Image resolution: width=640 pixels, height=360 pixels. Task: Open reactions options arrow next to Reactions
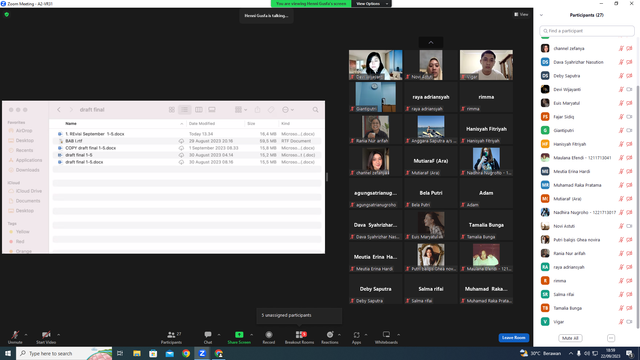point(339,335)
